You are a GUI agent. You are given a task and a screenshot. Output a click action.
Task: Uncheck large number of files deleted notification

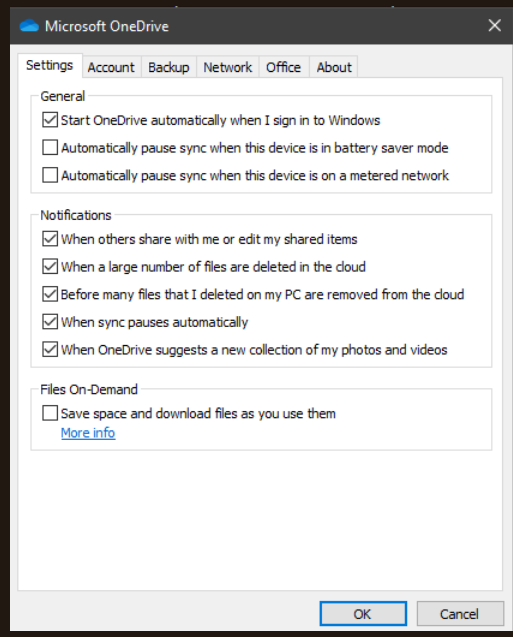click(x=50, y=267)
